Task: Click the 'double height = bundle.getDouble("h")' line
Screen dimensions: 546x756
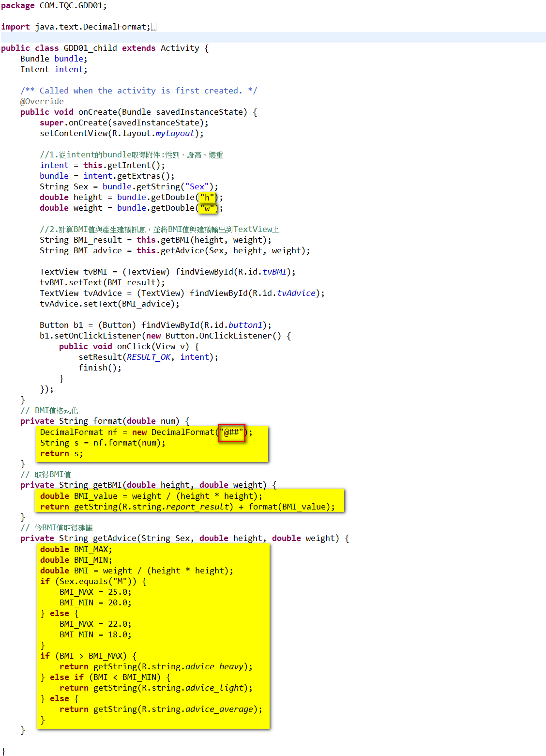Action: click(x=132, y=198)
